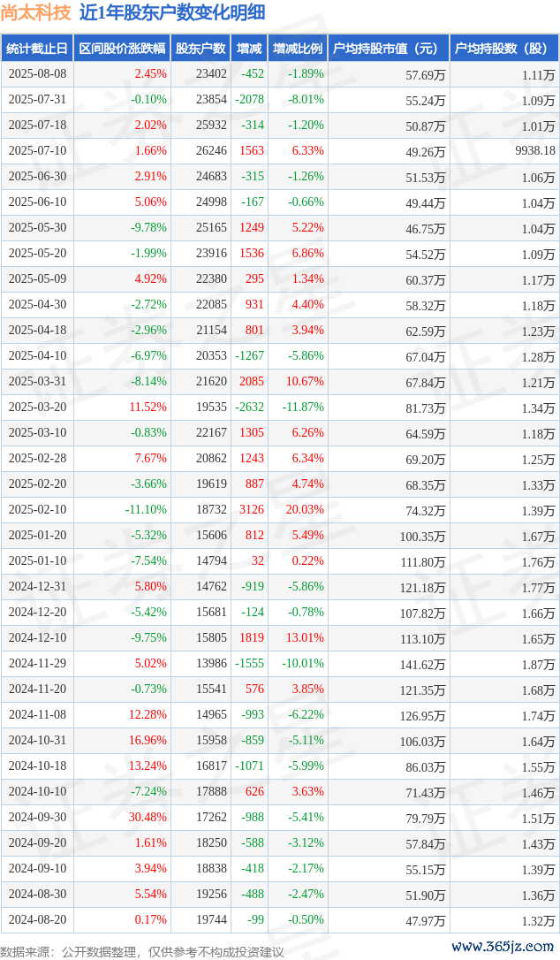
Task: Click the 统计截止日 column header
Action: (37, 49)
